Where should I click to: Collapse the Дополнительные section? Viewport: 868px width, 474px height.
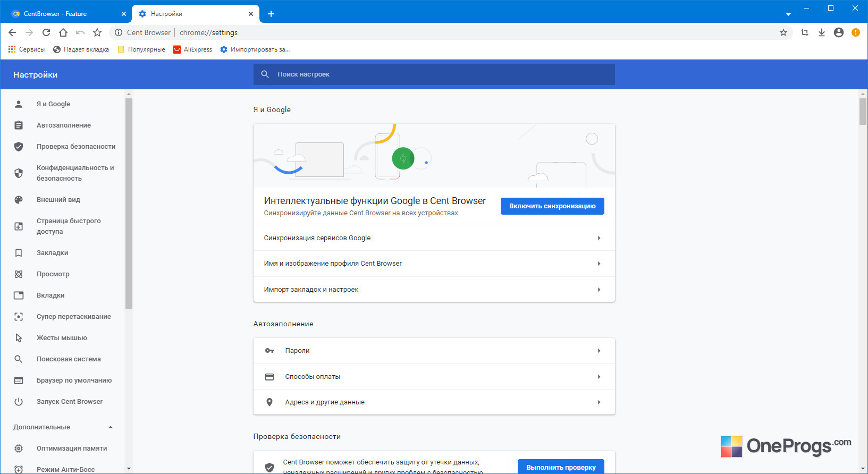[111, 427]
